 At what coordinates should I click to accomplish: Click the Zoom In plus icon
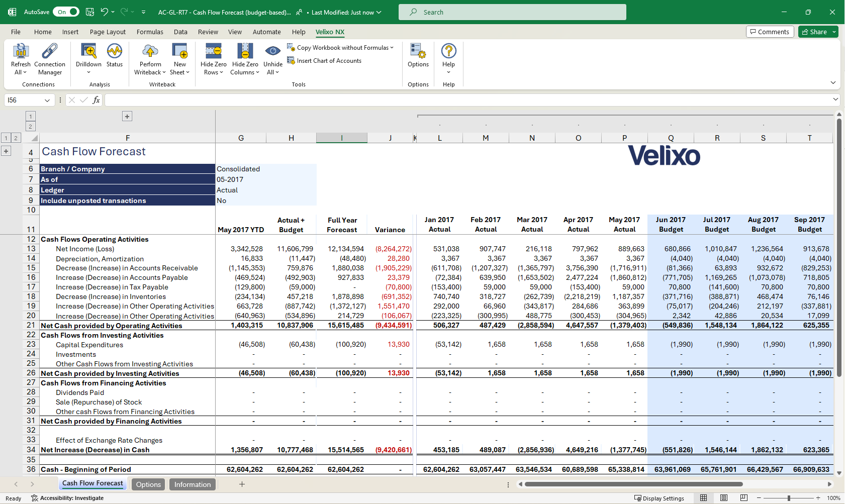pyautogui.click(x=818, y=498)
